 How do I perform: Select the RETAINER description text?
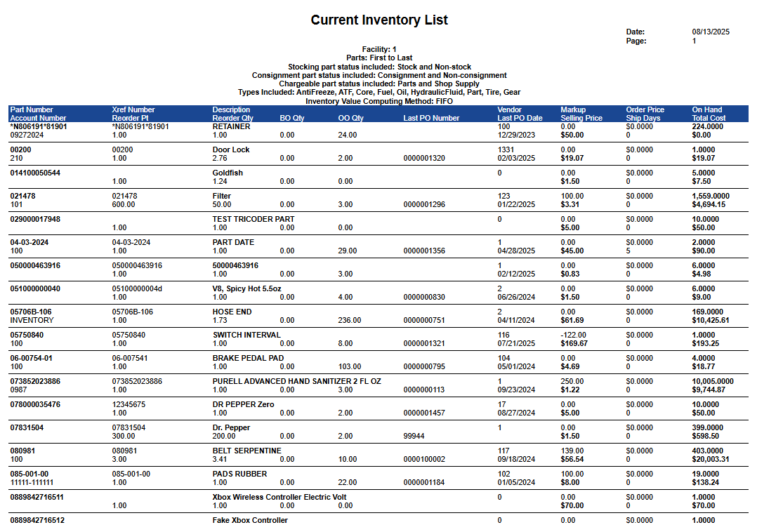232,127
